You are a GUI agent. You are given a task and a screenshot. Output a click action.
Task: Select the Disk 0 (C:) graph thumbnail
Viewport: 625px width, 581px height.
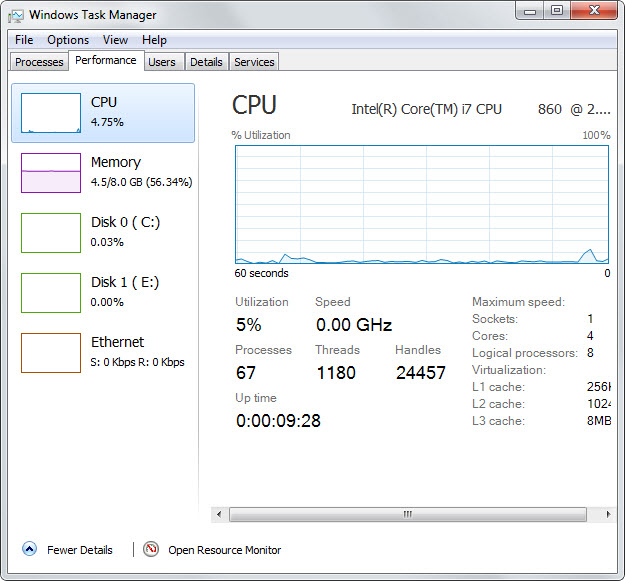[51, 233]
